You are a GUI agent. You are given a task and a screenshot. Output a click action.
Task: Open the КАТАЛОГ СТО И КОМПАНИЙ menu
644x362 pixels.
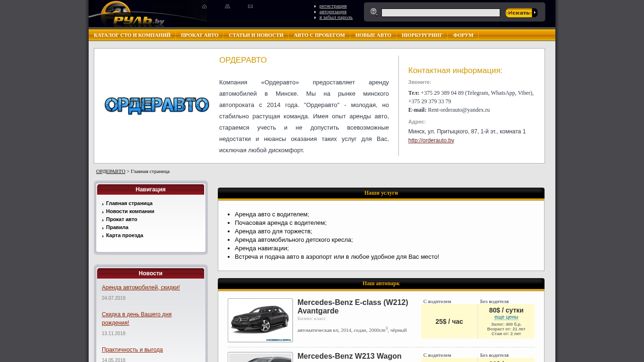point(132,35)
